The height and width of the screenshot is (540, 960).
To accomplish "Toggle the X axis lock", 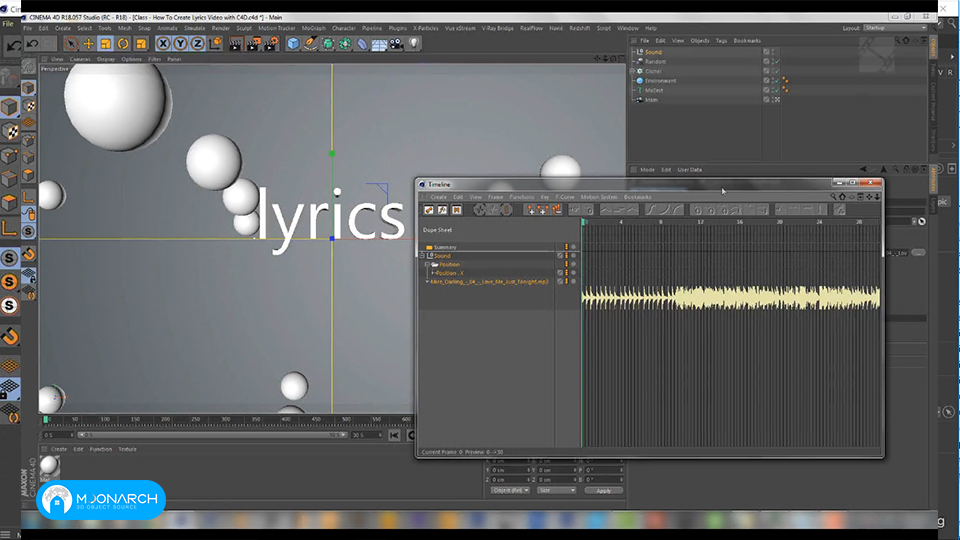I will (x=163, y=43).
